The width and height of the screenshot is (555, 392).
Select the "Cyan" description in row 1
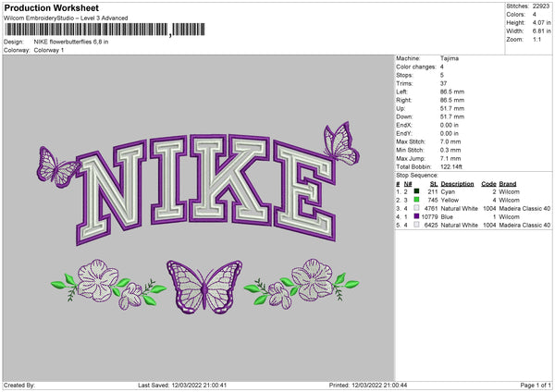pos(448,191)
